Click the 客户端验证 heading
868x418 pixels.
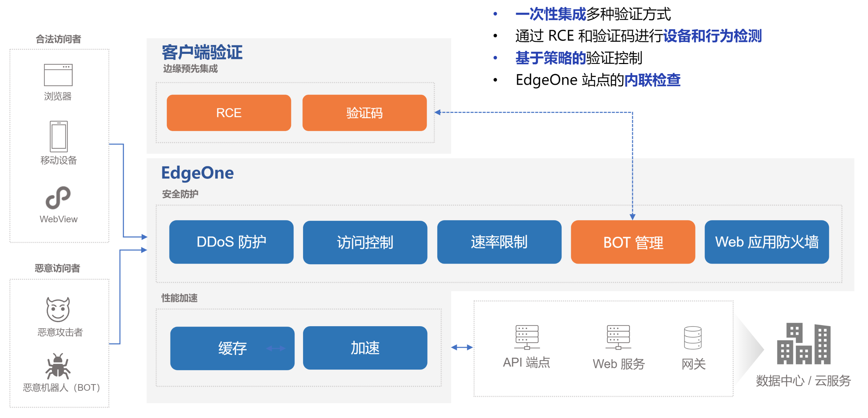(202, 52)
